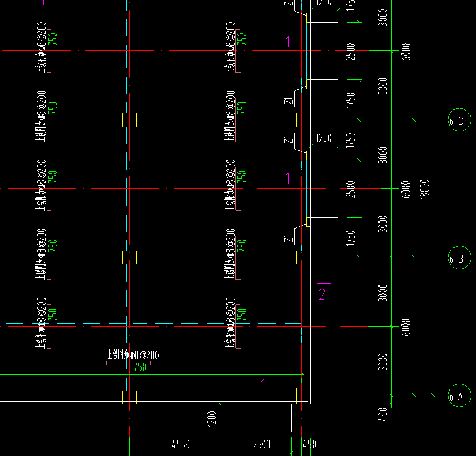Click green 750 under the horizontal rebar note
The height and width of the screenshot is (456, 476).
pyautogui.click(x=140, y=367)
